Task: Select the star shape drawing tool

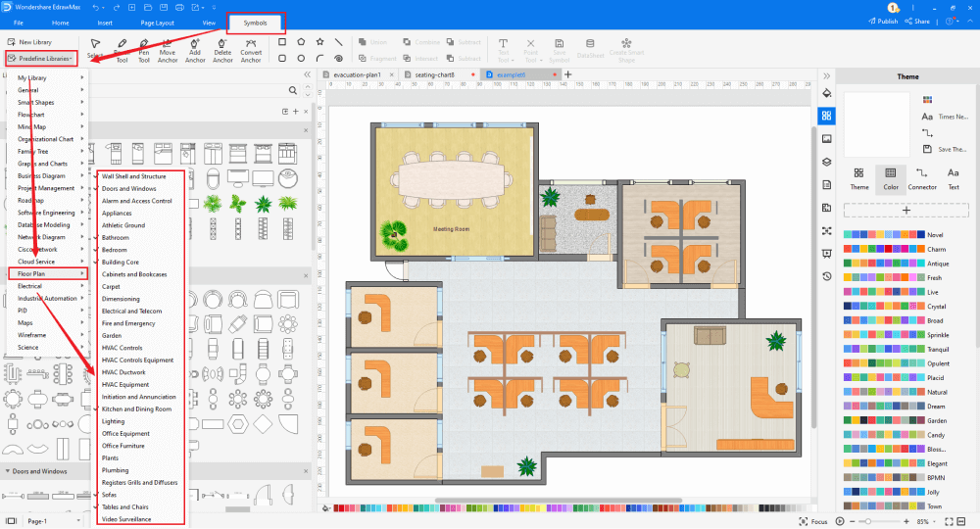Action: click(319, 42)
